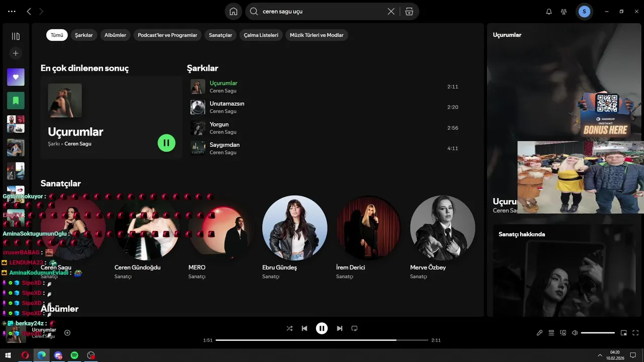The image size is (644, 362).
Task: Open the MERO artist name
Action: point(197,267)
